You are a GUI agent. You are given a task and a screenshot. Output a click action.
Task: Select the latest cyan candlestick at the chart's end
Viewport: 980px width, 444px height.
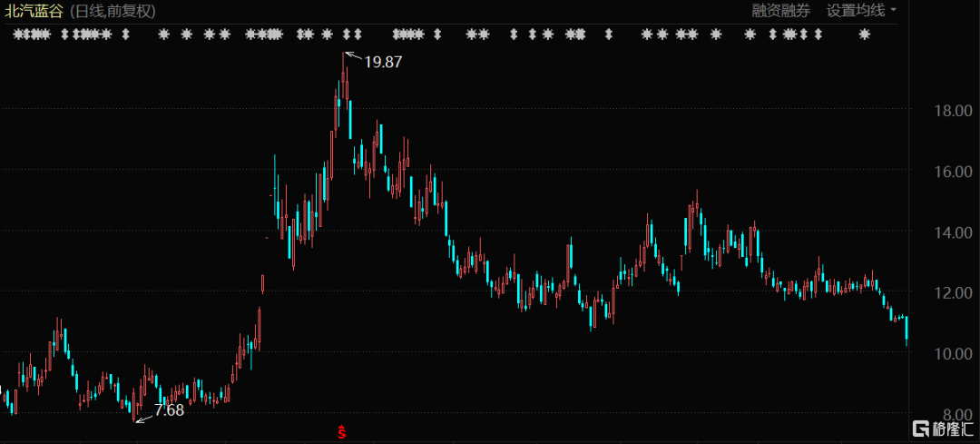pos(906,331)
